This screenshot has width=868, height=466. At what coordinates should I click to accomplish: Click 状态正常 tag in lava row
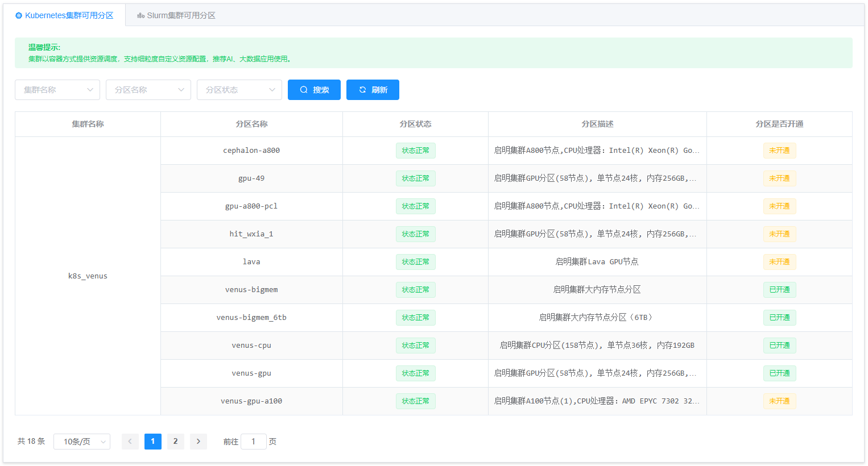click(416, 262)
